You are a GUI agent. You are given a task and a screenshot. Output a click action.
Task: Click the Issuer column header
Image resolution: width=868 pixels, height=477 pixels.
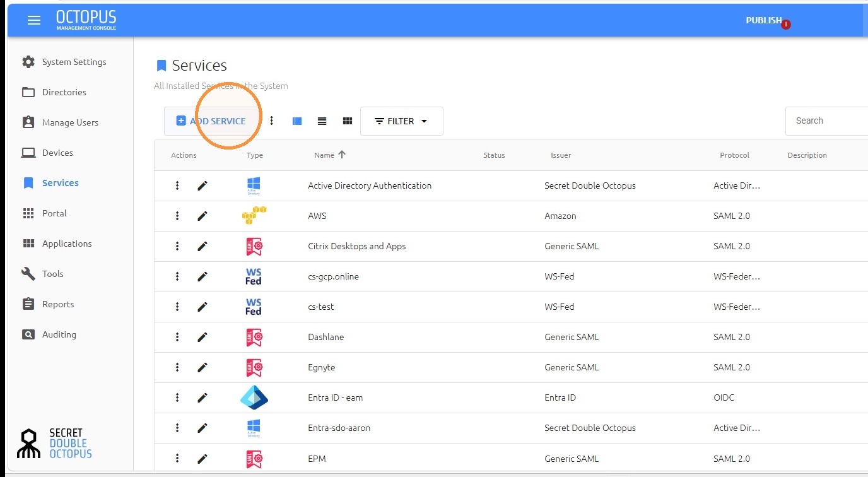(x=561, y=155)
